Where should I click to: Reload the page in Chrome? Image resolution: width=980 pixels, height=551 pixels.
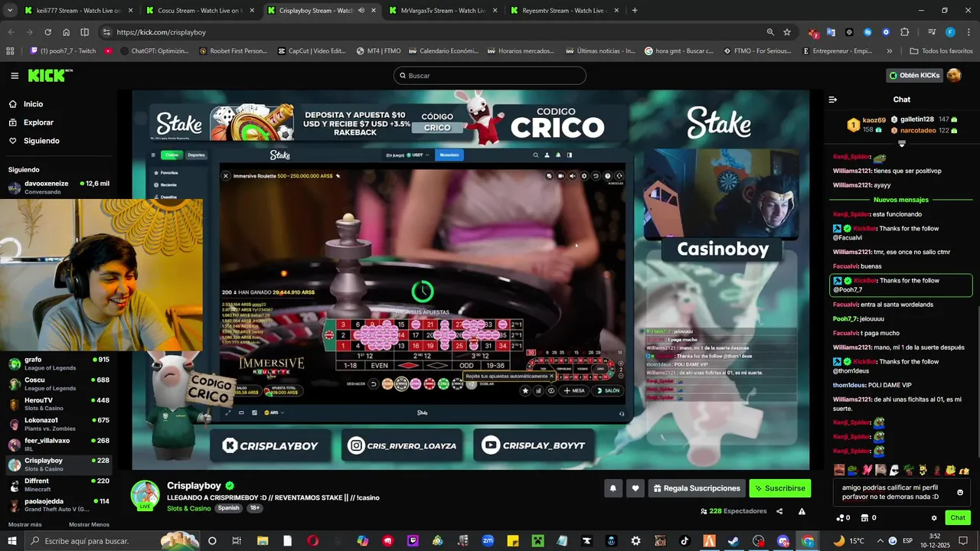[47, 32]
